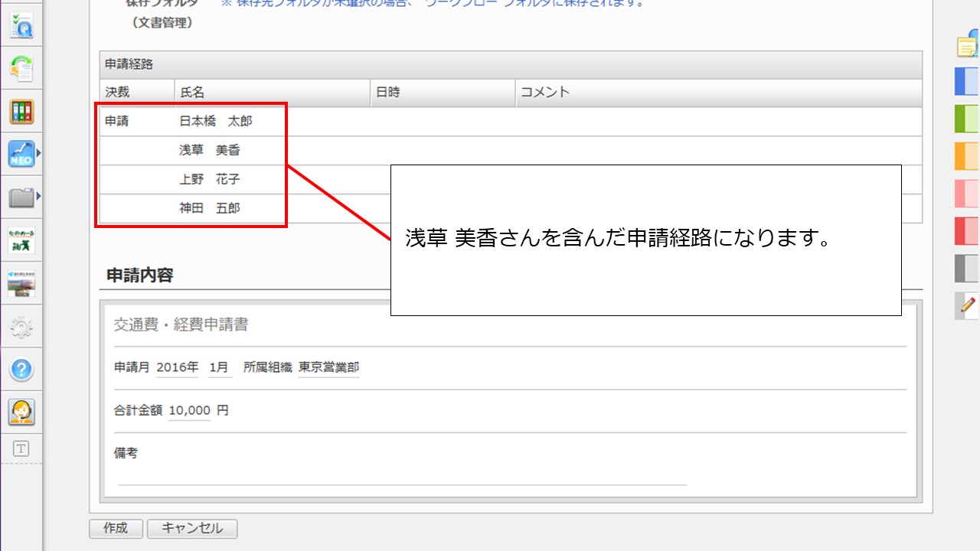Image resolution: width=980 pixels, height=551 pixels.
Task: Click the 申請内容 heading
Action: tap(140, 276)
